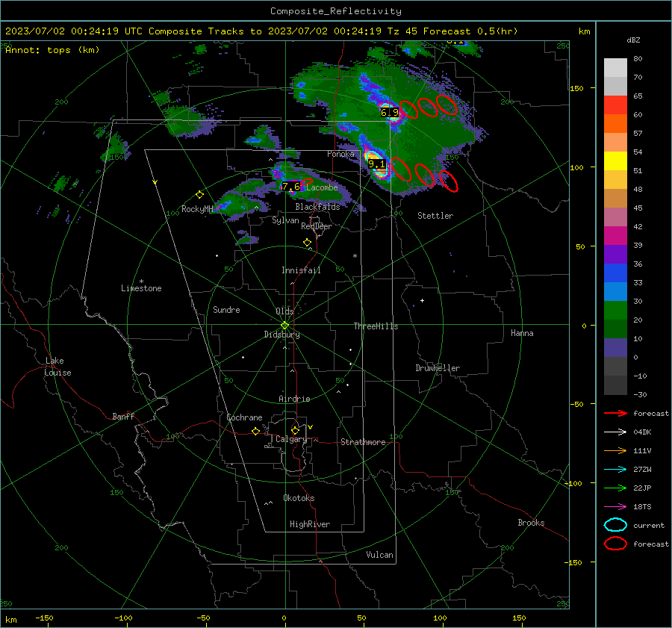
Task: Click the yellow diamond marker below RedDeer
Action: pyautogui.click(x=307, y=243)
